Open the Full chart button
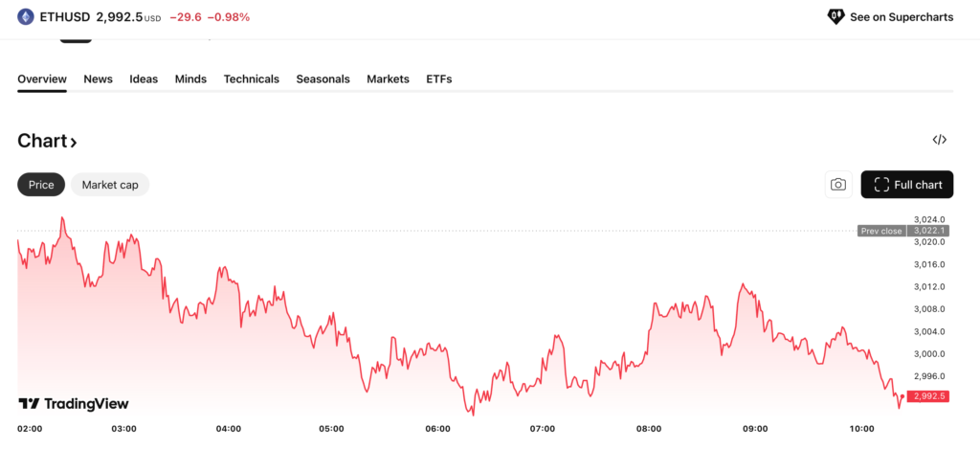 (907, 185)
